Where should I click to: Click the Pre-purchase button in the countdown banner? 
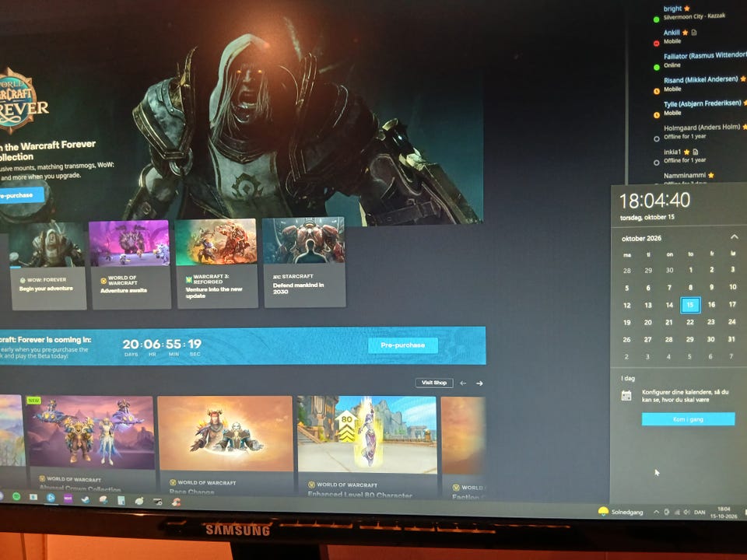click(402, 345)
